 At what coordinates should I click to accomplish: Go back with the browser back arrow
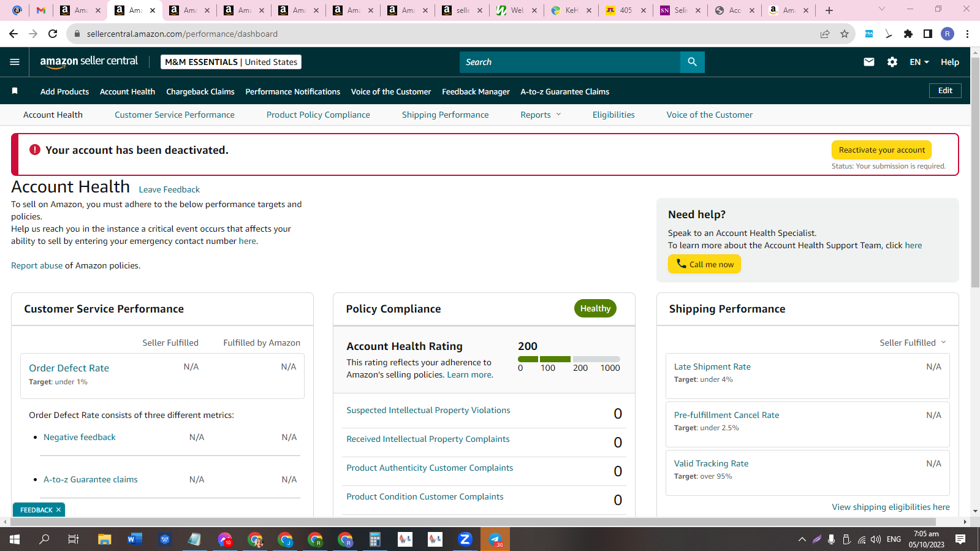13,34
